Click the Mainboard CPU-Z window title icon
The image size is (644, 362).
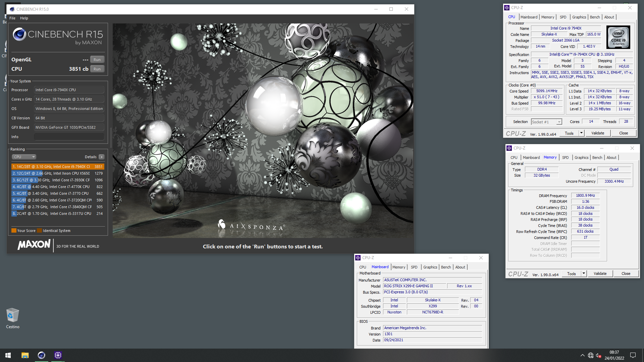(358, 258)
